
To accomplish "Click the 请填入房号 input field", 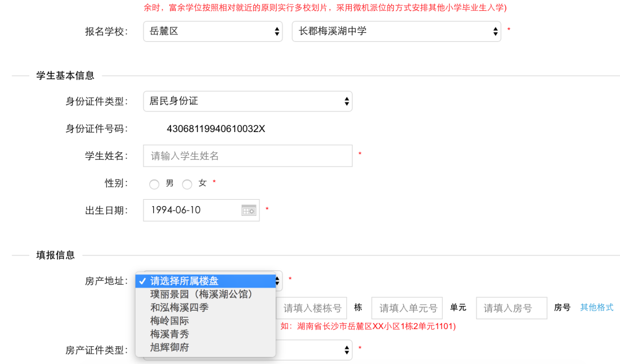I will point(511,308).
